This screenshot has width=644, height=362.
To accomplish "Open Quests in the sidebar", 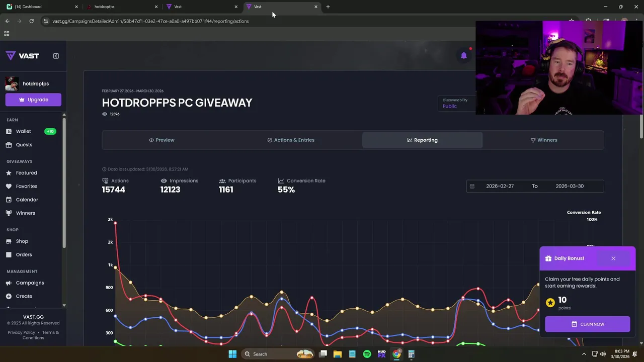I will coord(24,145).
